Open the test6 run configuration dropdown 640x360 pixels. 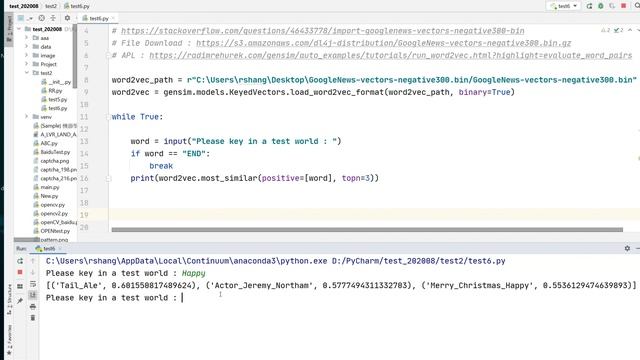pos(564,6)
